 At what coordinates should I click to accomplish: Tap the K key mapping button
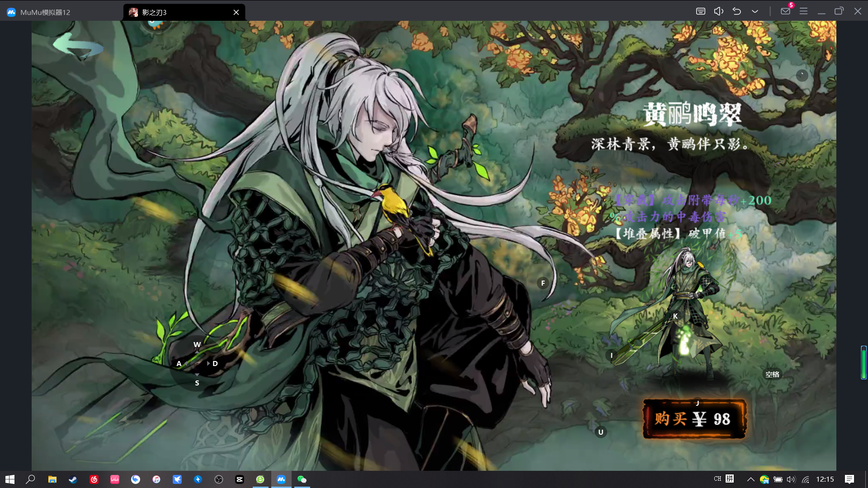coord(675,316)
